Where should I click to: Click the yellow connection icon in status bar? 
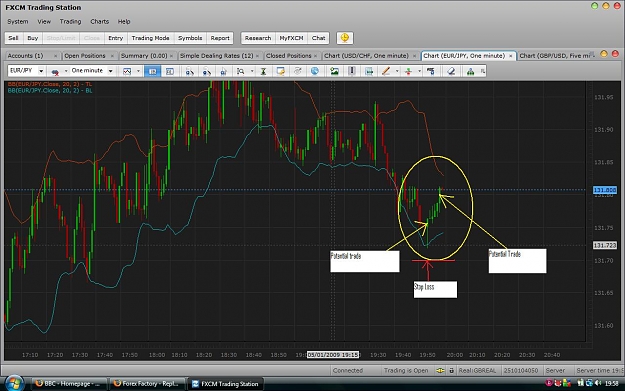pos(440,370)
